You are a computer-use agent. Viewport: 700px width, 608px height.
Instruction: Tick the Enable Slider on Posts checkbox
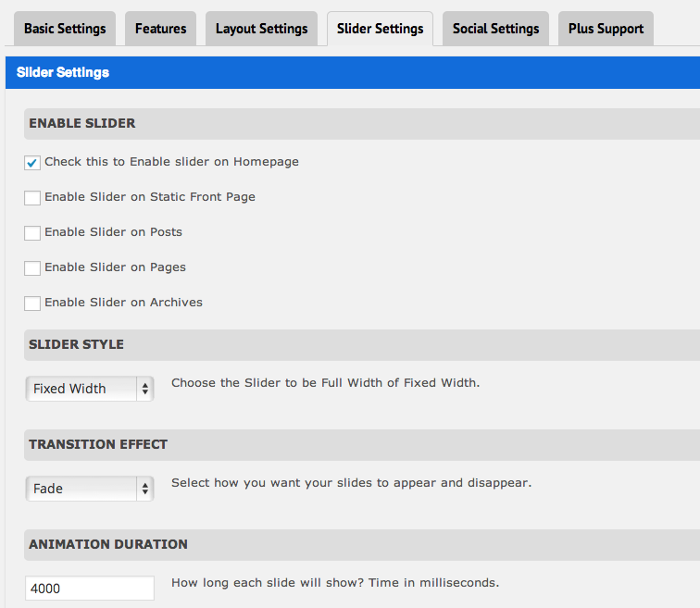click(x=32, y=233)
